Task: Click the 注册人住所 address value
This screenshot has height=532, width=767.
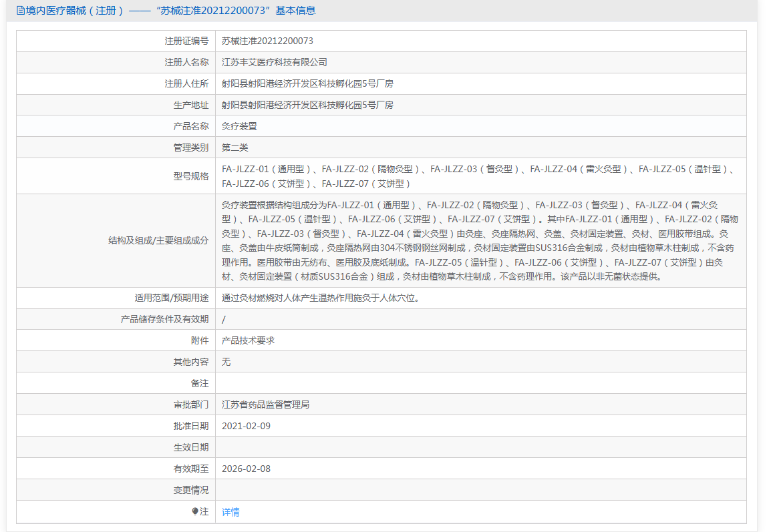Action: pyautogui.click(x=308, y=83)
